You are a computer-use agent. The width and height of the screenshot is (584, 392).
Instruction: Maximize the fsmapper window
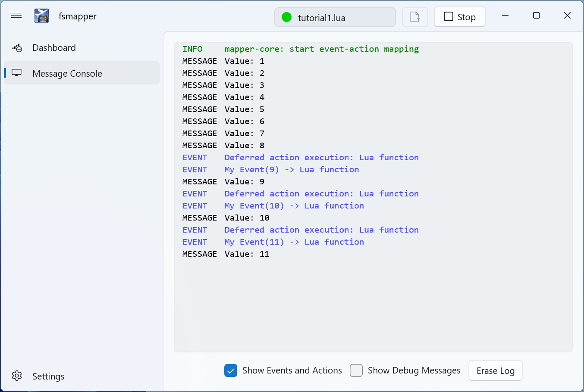pyautogui.click(x=536, y=16)
